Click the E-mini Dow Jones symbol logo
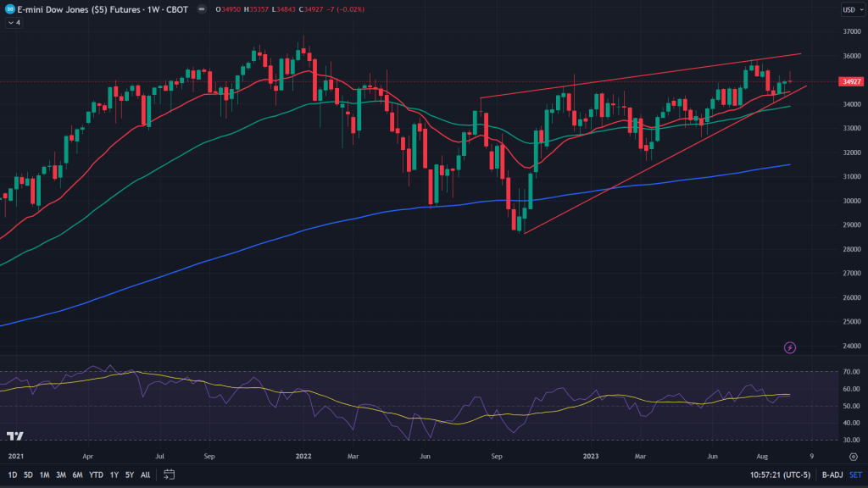The height and width of the screenshot is (488, 868). click(9, 9)
